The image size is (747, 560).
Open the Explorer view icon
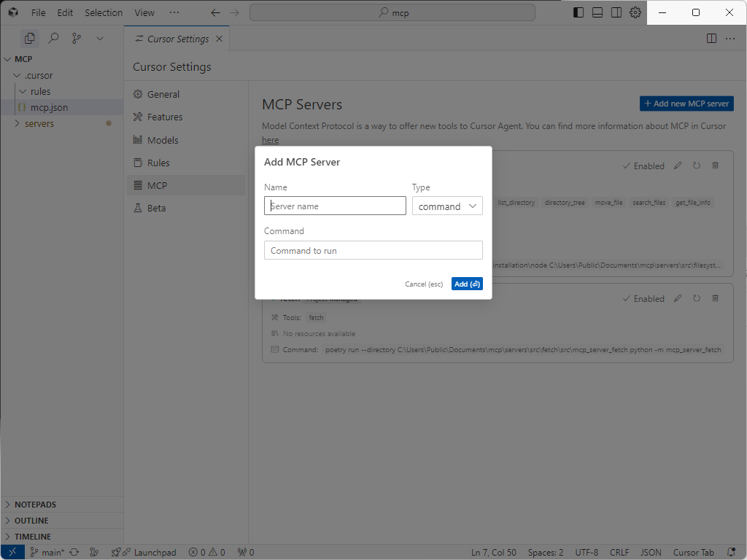29,38
